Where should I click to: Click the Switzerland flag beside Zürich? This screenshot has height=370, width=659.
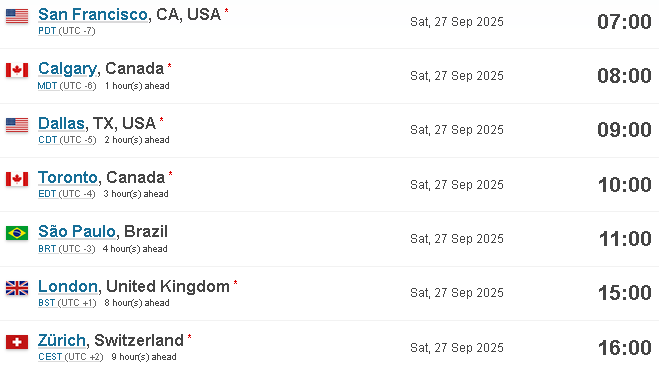click(x=17, y=342)
